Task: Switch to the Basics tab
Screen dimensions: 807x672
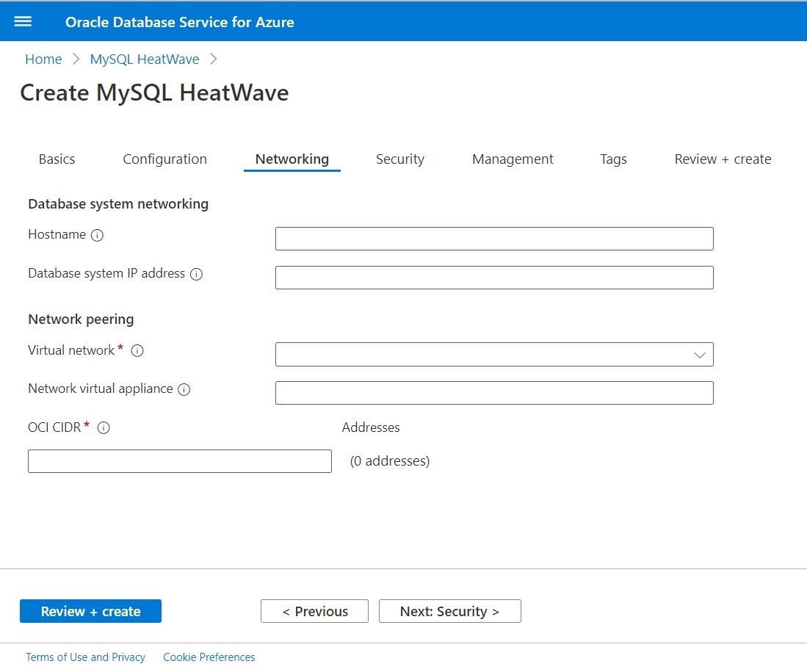Action: click(57, 159)
